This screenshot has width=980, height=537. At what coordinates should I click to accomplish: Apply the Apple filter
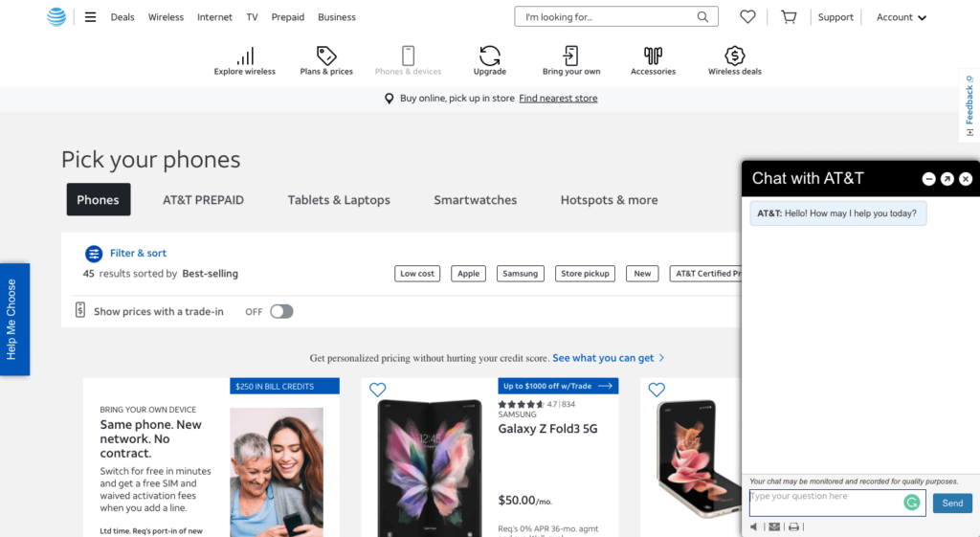pyautogui.click(x=468, y=273)
